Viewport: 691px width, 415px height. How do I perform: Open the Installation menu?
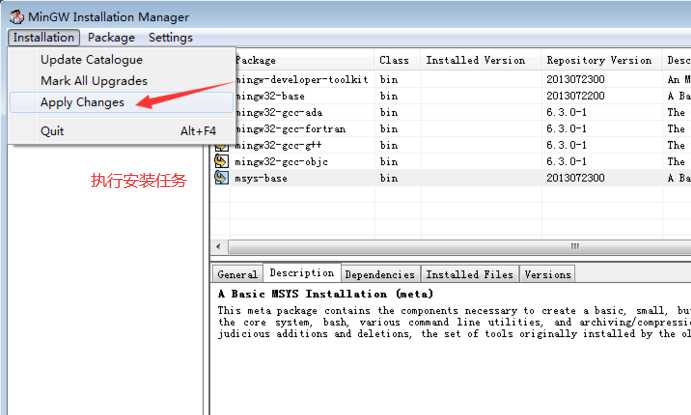tap(44, 38)
